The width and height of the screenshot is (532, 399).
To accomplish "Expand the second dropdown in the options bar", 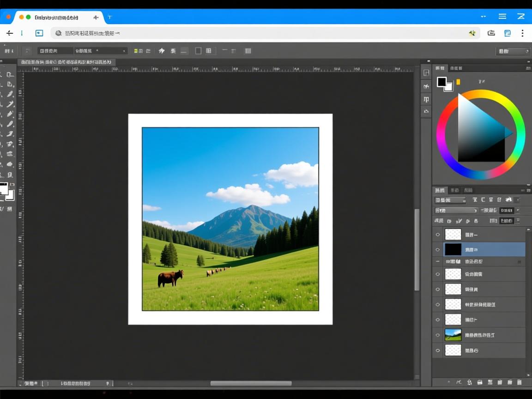I will pos(101,51).
